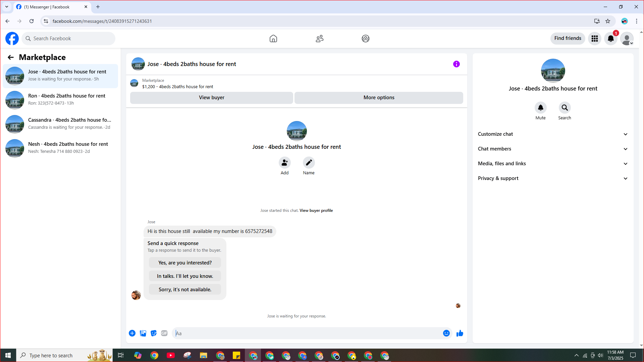This screenshot has height=362, width=644.
Task: Open Chrome profile avatar in toolbar
Action: (625, 21)
